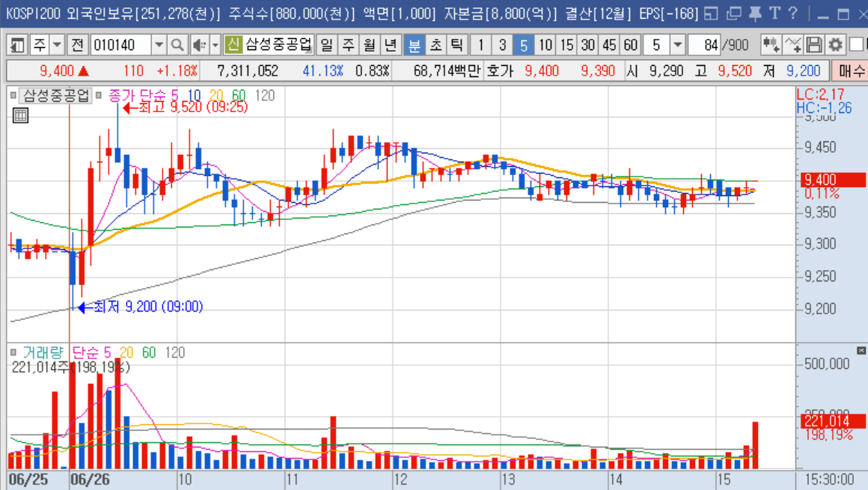The image size is (868, 490).
Task: Click the small square before 종가 단순 label
Action: 99,95
